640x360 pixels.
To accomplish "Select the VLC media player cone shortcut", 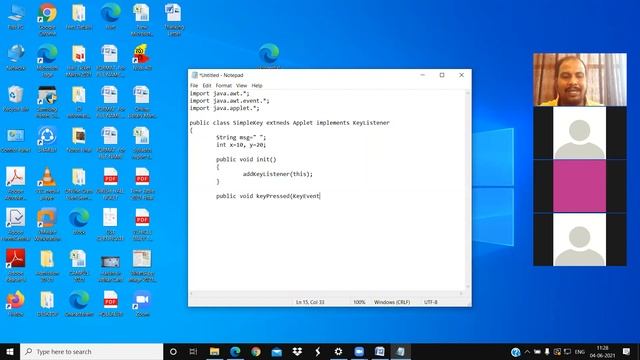I will point(47,183).
